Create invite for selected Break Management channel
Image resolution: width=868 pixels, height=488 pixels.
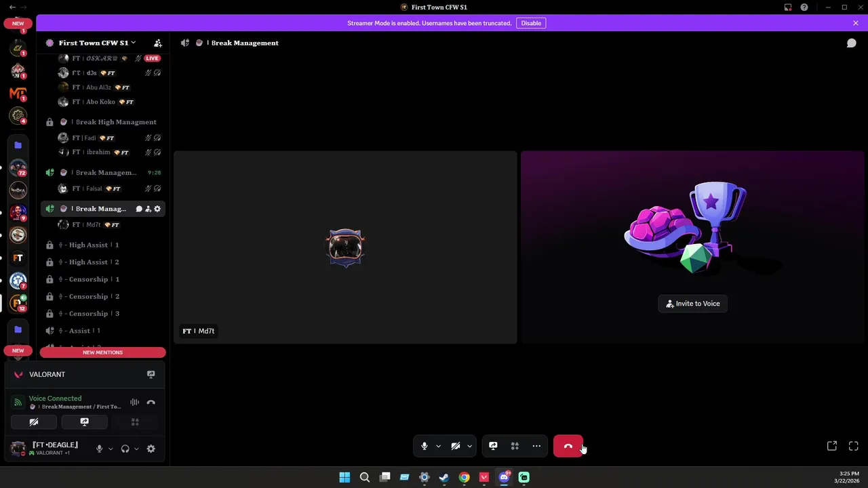pyautogui.click(x=149, y=209)
